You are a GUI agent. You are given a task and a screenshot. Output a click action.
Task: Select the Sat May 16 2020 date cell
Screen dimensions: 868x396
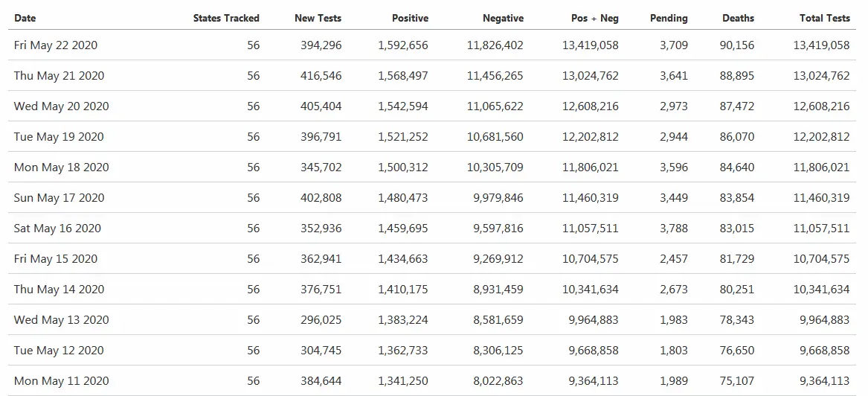[x=57, y=229]
